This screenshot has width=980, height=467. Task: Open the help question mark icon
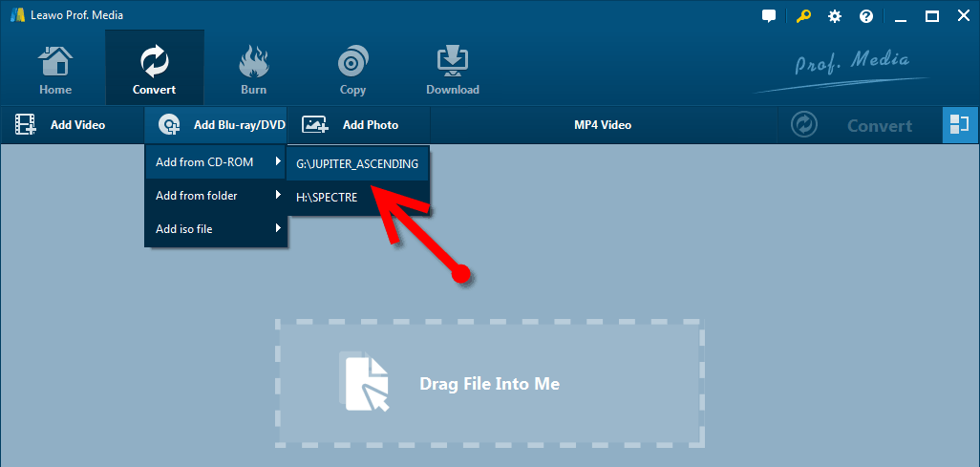pos(866,16)
